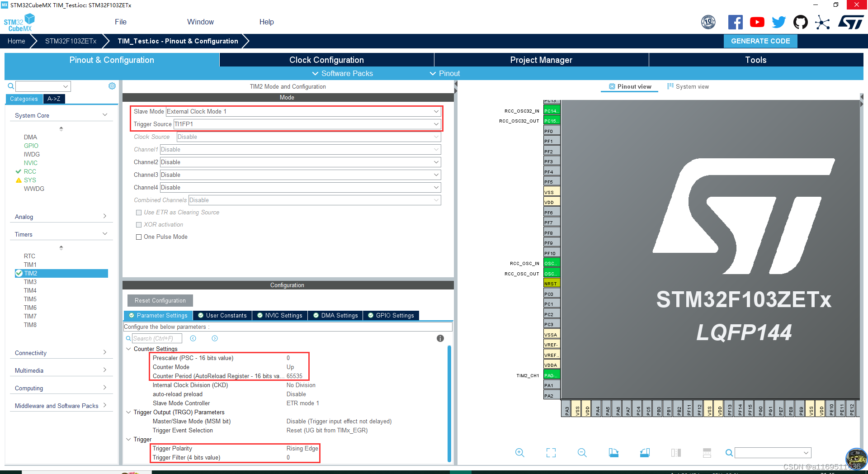Toggle the TIM2 enabled check icon
868x474 pixels.
click(x=19, y=273)
